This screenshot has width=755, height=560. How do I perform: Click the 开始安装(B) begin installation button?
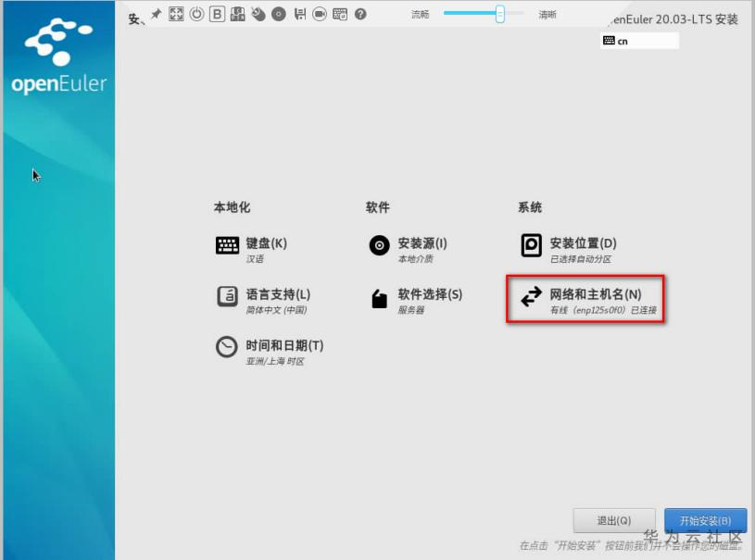tap(705, 520)
